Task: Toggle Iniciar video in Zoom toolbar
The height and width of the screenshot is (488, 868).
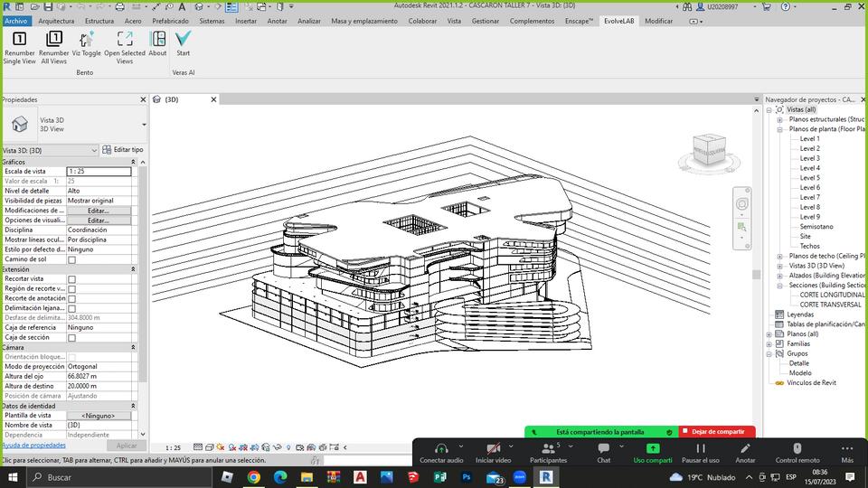Action: pos(493,452)
